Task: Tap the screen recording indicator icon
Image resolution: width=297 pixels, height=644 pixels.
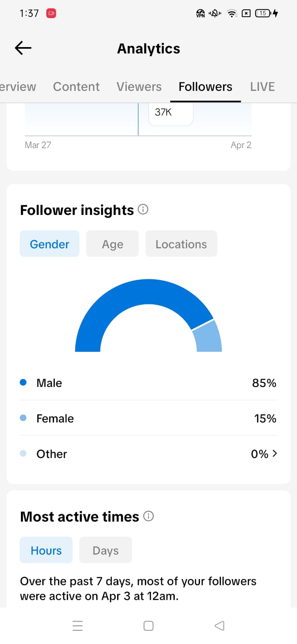Action: pyautogui.click(x=51, y=13)
